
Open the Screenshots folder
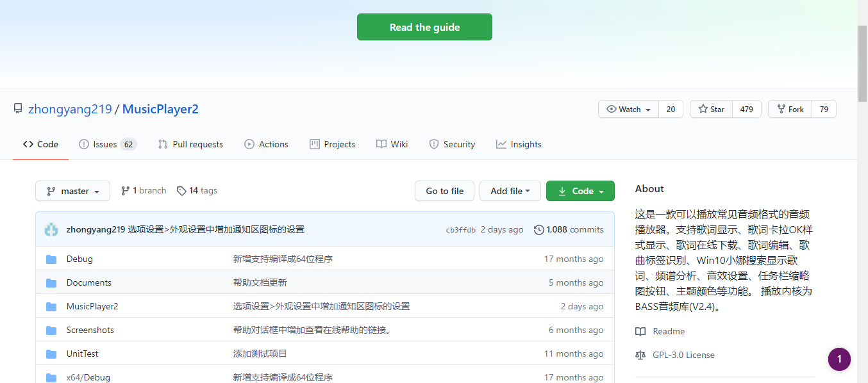pos(90,330)
